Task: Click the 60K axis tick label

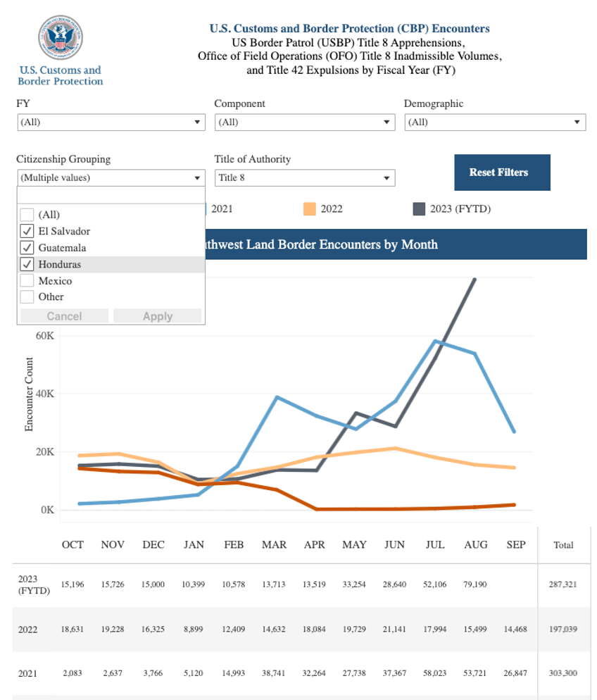Action: pos(44,336)
